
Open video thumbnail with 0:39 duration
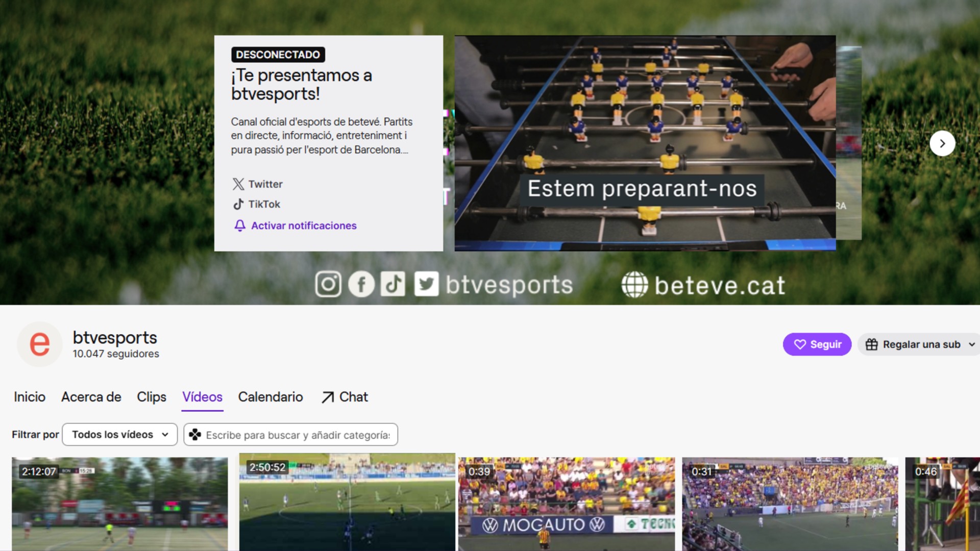coord(567,504)
